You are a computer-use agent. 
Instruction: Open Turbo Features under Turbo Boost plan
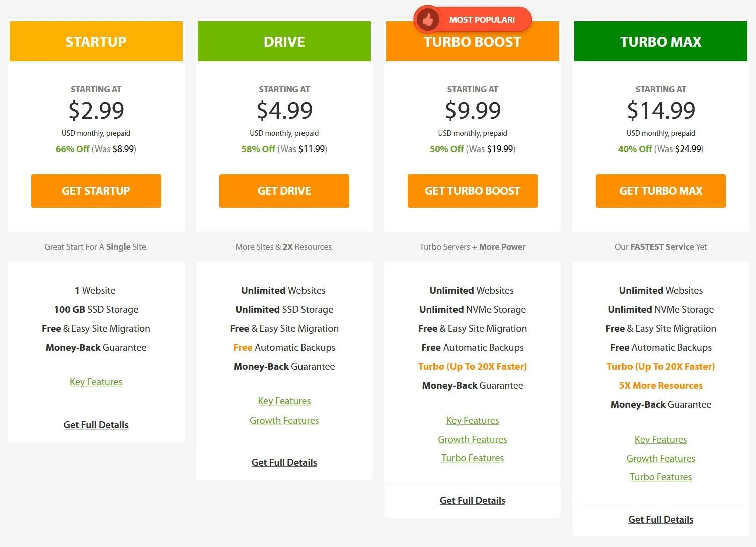tap(472, 458)
